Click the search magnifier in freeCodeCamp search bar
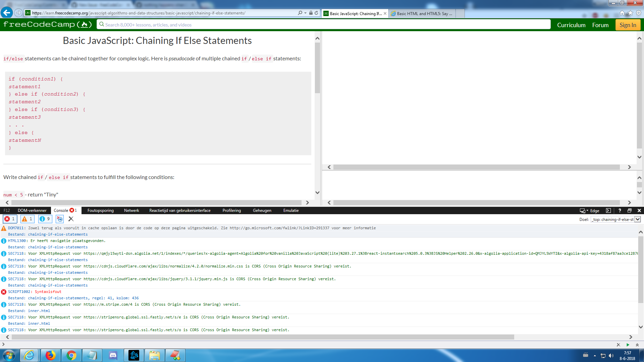Image resolution: width=644 pixels, height=362 pixels. click(101, 24)
